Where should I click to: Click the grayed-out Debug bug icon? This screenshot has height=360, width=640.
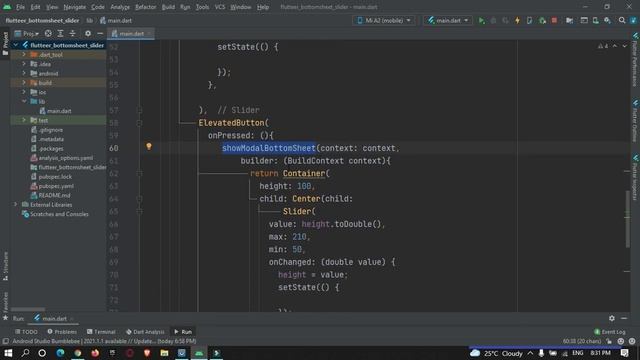point(493,20)
